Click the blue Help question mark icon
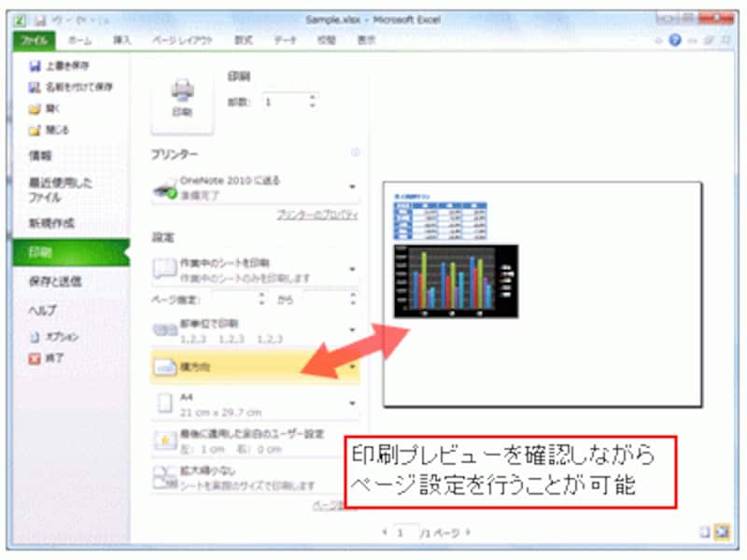Viewport: 747px width, 560px height. [675, 40]
